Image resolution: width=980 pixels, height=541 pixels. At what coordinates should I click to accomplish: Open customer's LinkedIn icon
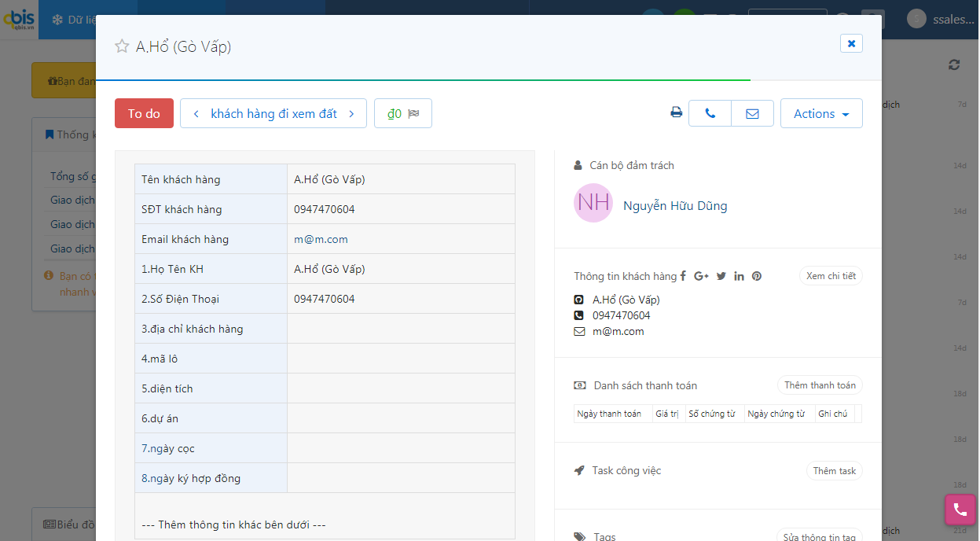pyautogui.click(x=739, y=276)
